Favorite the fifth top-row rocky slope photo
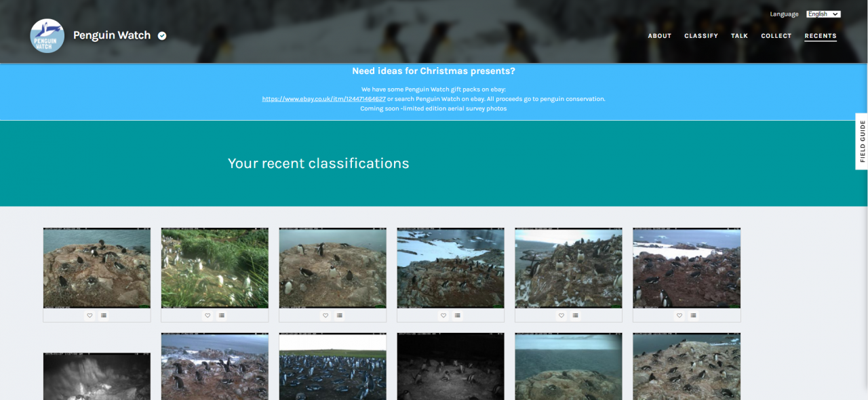868x400 pixels. click(x=561, y=315)
